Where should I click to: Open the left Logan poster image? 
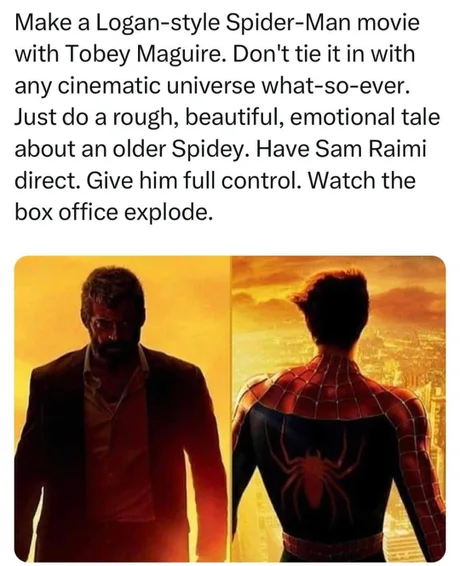click(122, 408)
